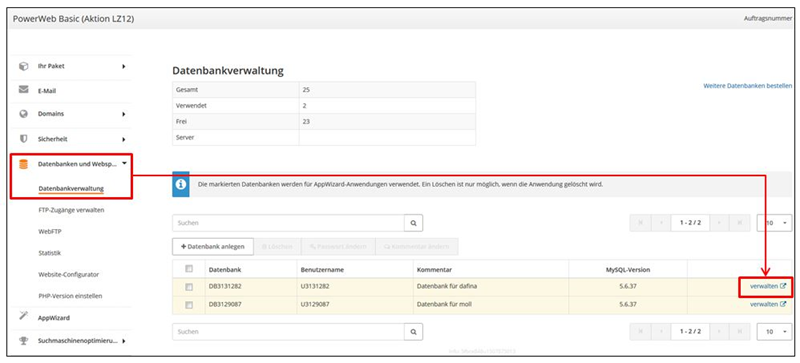Click the Kommentar column header
This screenshot has height=363, width=800.
(434, 269)
